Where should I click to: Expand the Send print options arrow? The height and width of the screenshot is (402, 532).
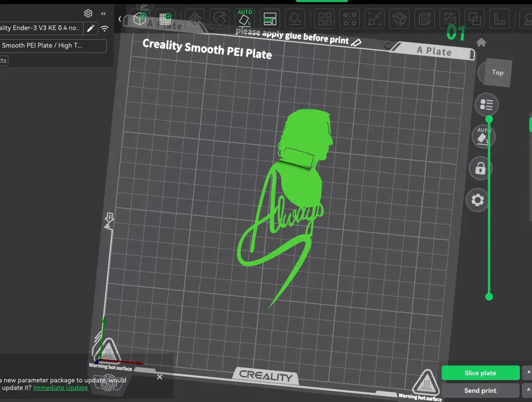(x=528, y=390)
